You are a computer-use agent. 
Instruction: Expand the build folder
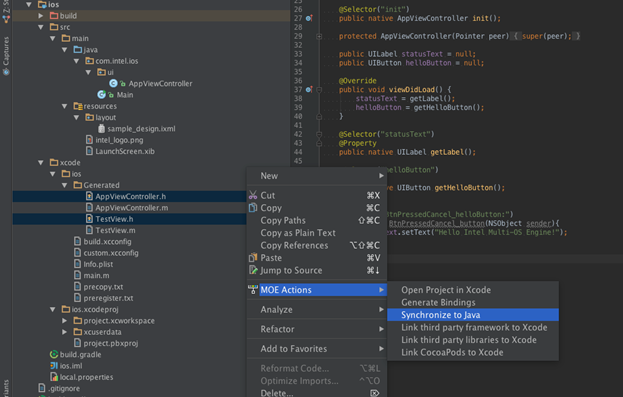click(41, 15)
